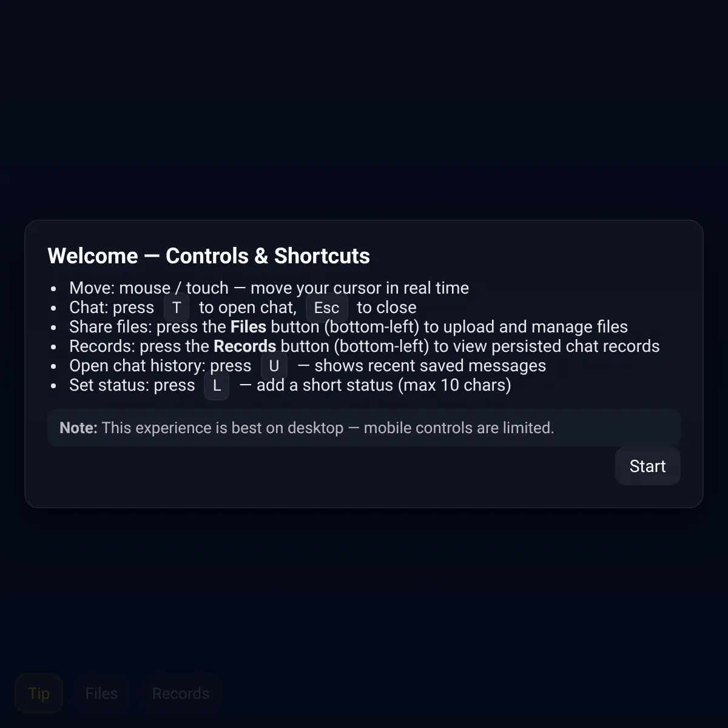Click the T key badge for chat
Screen dimensions: 728x728
click(177, 308)
